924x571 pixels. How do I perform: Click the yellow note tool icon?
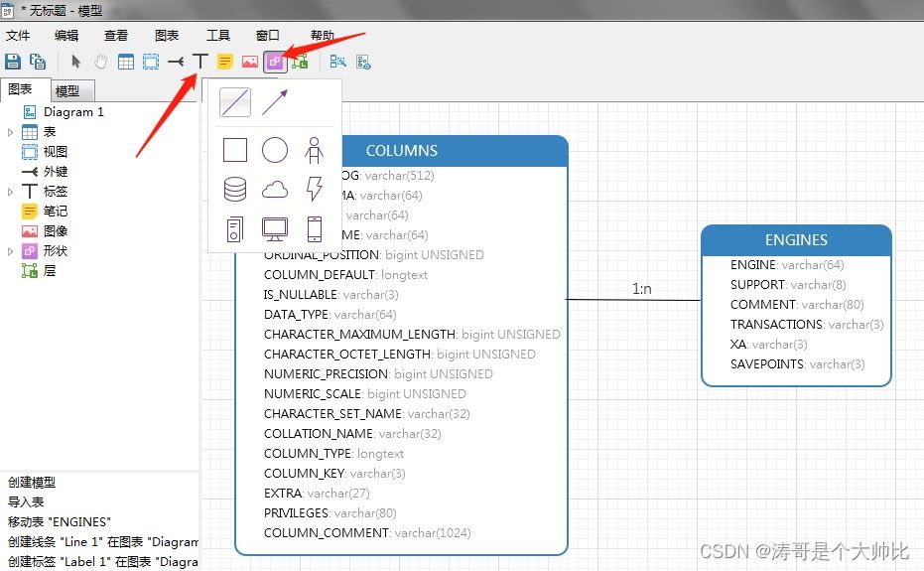[x=225, y=62]
